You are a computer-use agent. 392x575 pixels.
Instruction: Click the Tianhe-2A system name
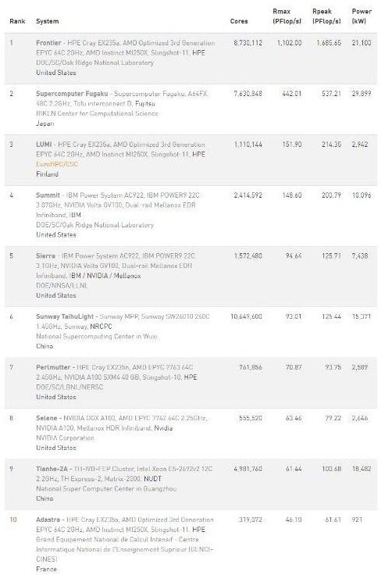click(x=52, y=469)
